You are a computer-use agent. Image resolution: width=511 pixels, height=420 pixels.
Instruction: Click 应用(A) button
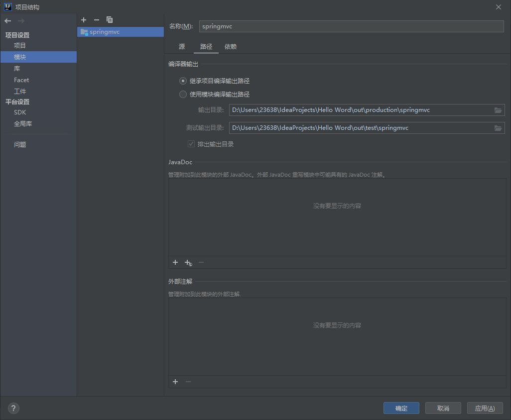[x=485, y=408]
